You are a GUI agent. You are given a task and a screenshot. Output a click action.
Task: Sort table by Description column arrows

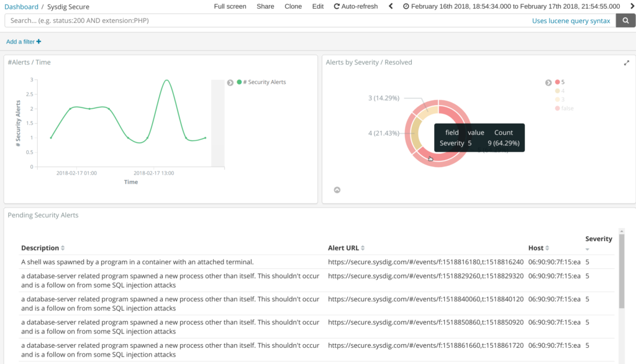[x=63, y=248]
